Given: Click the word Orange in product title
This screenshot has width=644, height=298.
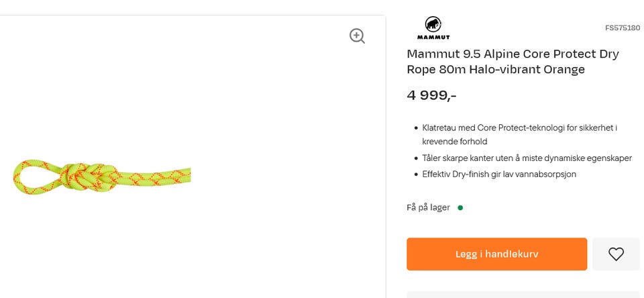Looking at the screenshot, I should (x=563, y=70).
